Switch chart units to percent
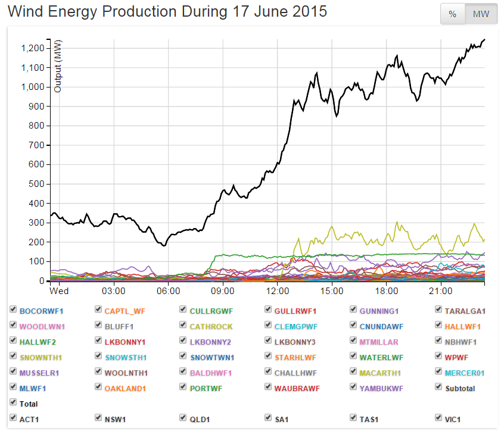This screenshot has width=504, height=431. pyautogui.click(x=453, y=14)
